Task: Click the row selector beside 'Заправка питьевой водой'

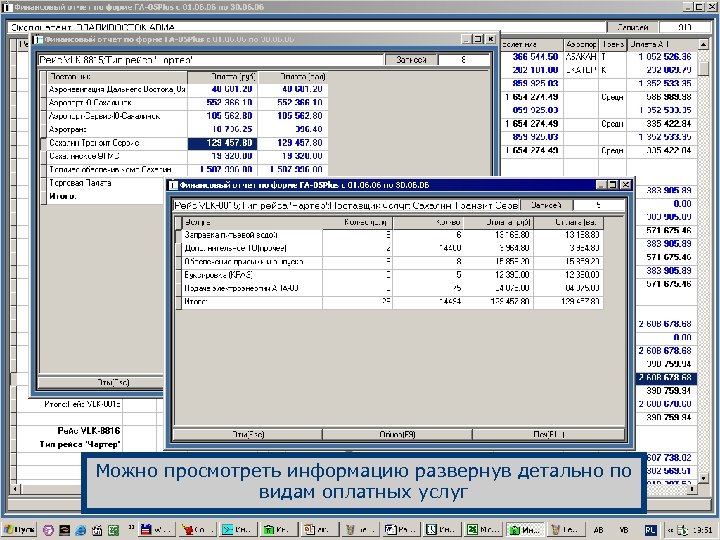Action: coord(179,235)
